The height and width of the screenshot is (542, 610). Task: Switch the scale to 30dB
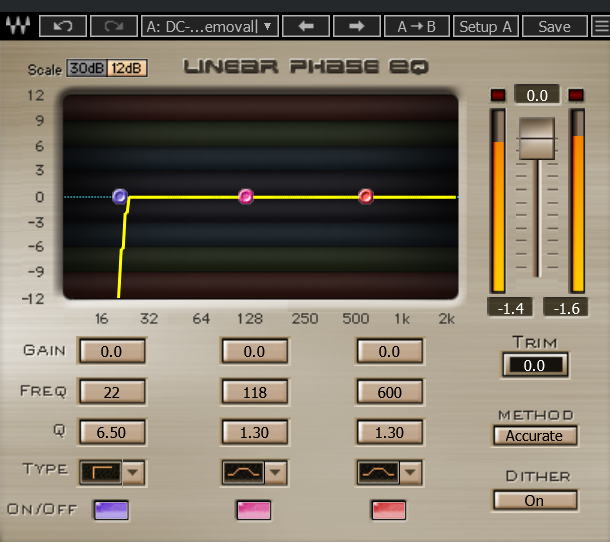[x=87, y=68]
